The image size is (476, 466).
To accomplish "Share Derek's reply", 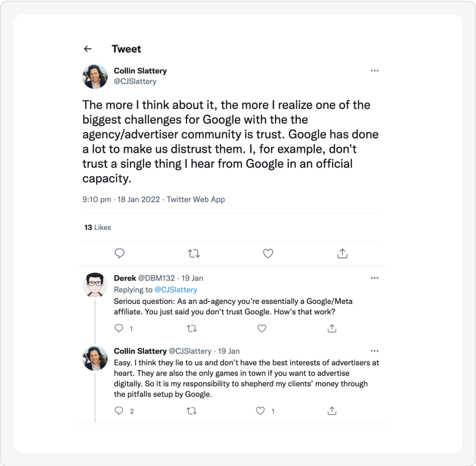I will pyautogui.click(x=332, y=328).
